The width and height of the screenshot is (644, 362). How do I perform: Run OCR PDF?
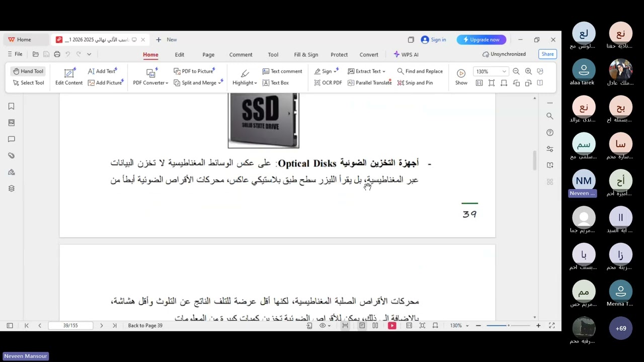click(x=328, y=83)
